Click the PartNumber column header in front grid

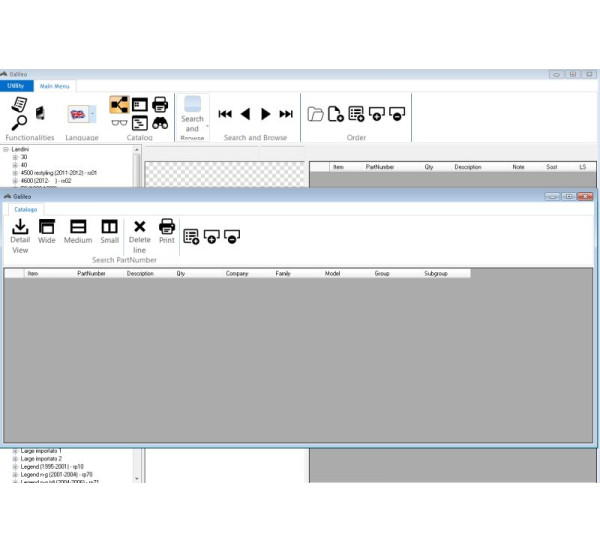[91, 273]
